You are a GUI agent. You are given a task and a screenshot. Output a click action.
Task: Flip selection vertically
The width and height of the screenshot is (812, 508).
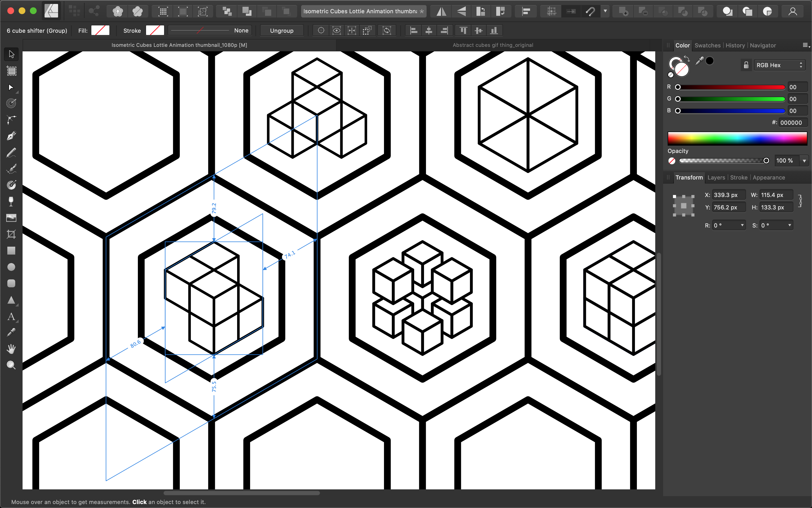[461, 11]
